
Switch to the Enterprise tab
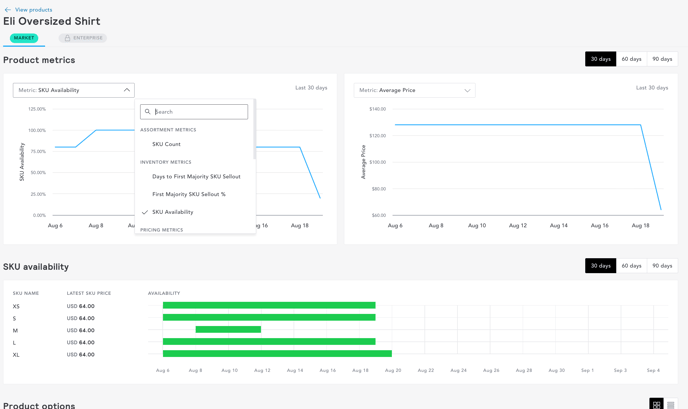tap(83, 38)
